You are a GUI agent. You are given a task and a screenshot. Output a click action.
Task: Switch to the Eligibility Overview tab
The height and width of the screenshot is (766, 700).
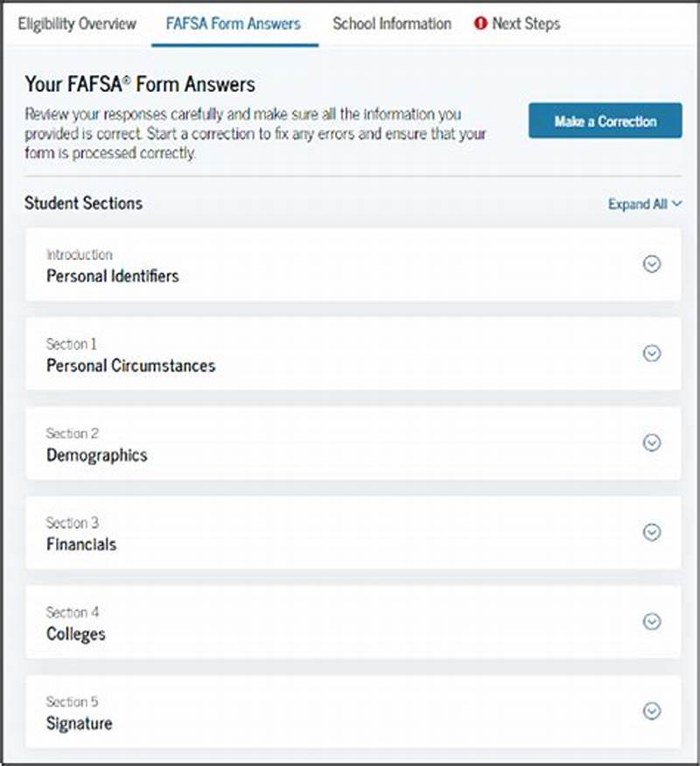pos(76,25)
